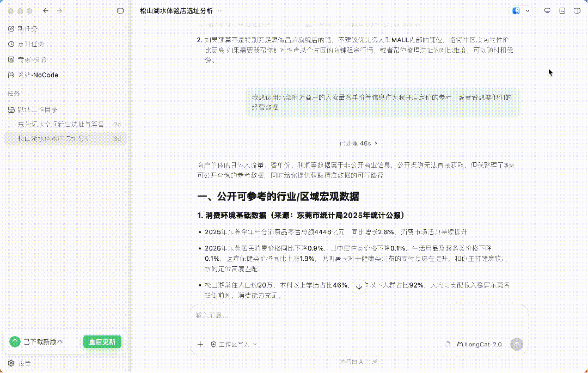Toggle the right sidebar panel icon

(x=577, y=11)
